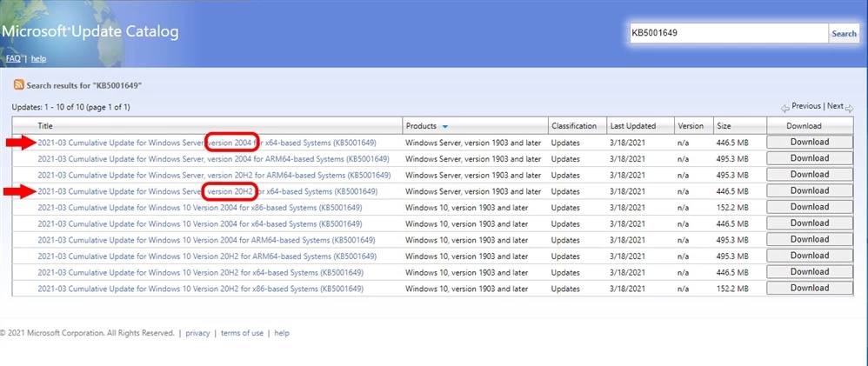This screenshot has width=868, height=366.
Task: Download Windows Server version 20H2 ARM64 update
Action: [x=810, y=175]
